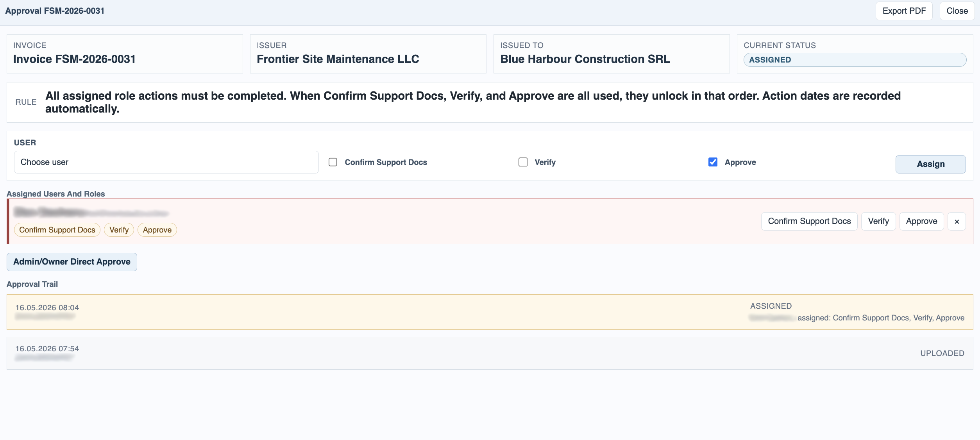The height and width of the screenshot is (440, 980).
Task: Open the Choose user field
Action: click(x=166, y=162)
